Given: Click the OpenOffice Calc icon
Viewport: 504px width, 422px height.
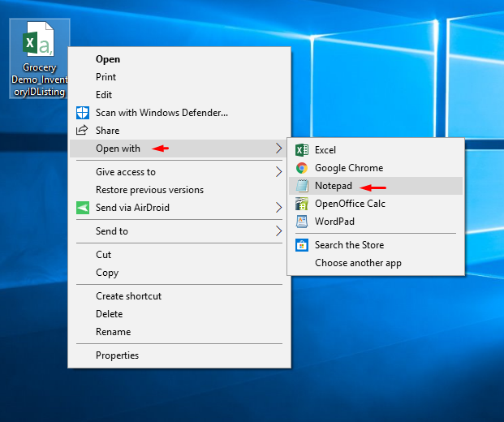Looking at the screenshot, I should point(302,204).
